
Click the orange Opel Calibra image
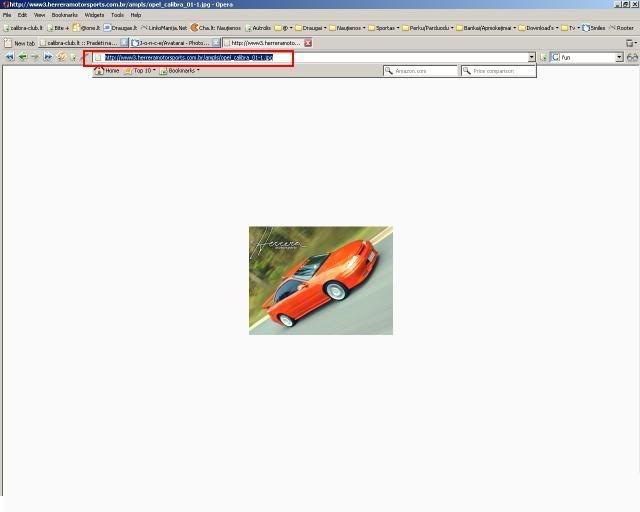pos(320,280)
